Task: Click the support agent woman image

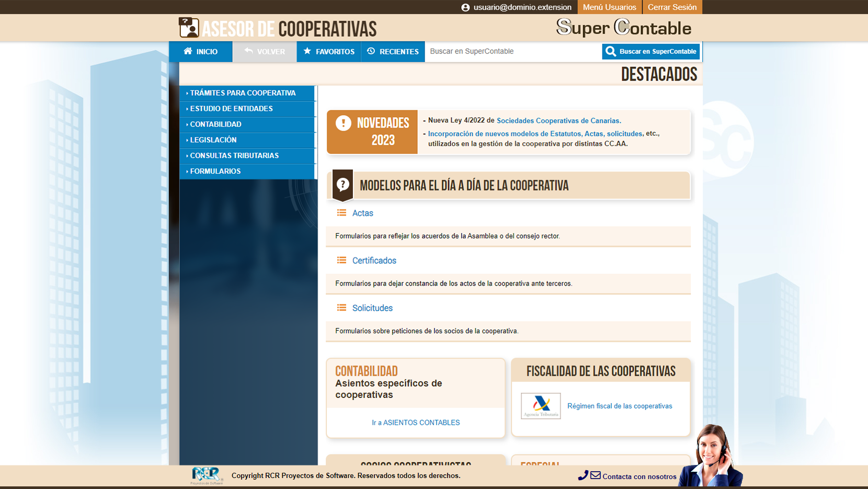Action: pos(712,456)
